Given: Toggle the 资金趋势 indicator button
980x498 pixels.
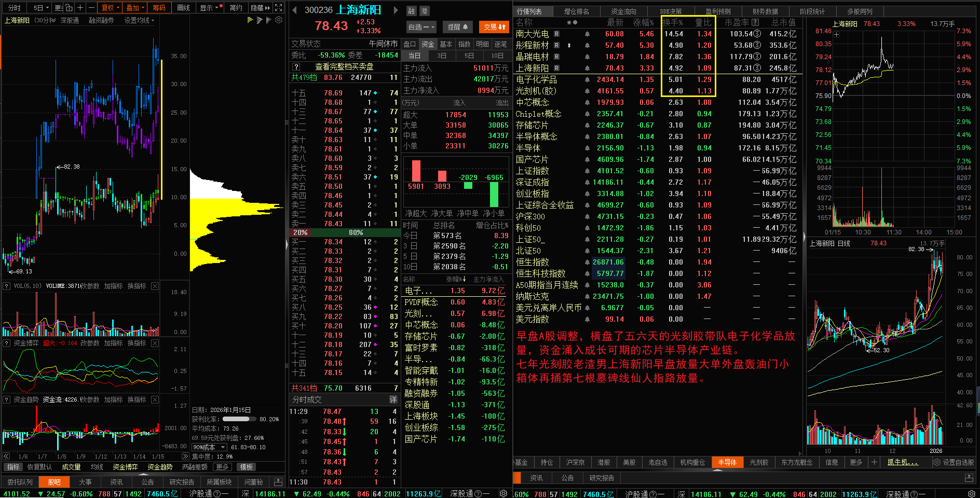Looking at the screenshot, I should pos(160,467).
